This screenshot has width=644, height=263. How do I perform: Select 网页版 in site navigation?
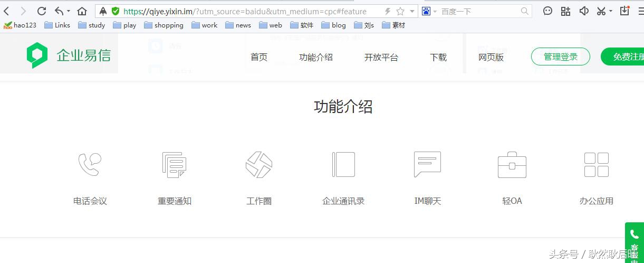491,57
